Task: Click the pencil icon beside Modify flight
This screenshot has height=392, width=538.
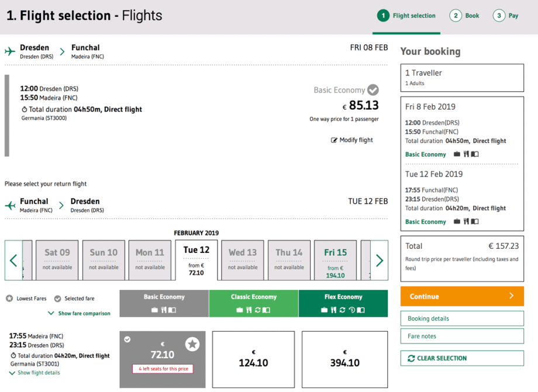Action: coord(334,140)
